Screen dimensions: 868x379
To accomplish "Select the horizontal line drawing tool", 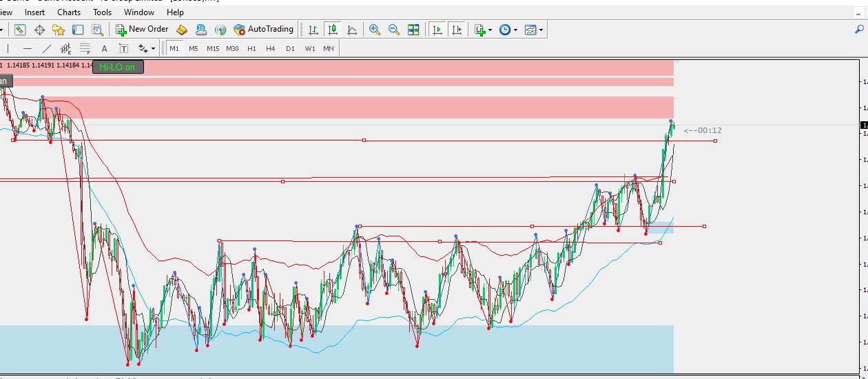I will pyautogui.click(x=28, y=48).
